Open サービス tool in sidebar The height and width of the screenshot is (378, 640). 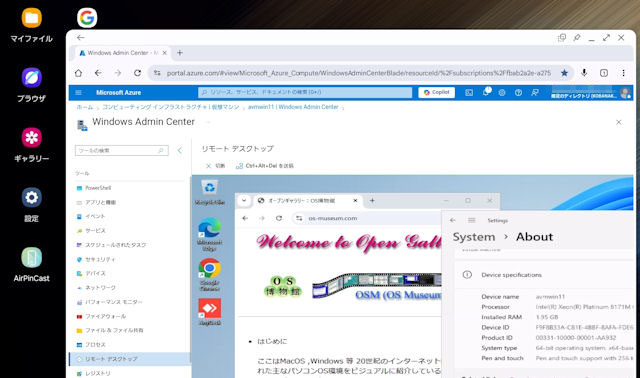(x=96, y=231)
